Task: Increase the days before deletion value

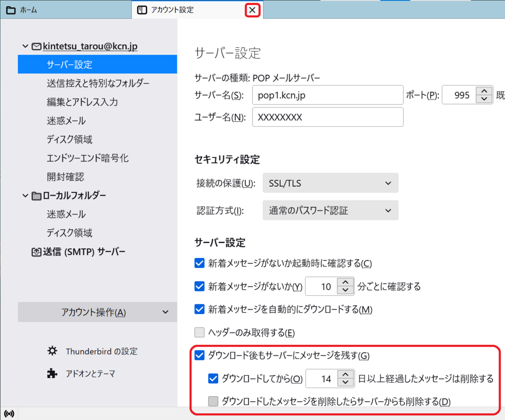Action: [345, 375]
